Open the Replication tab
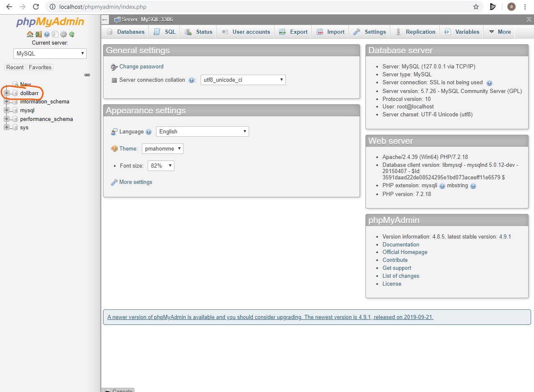 pyautogui.click(x=416, y=32)
